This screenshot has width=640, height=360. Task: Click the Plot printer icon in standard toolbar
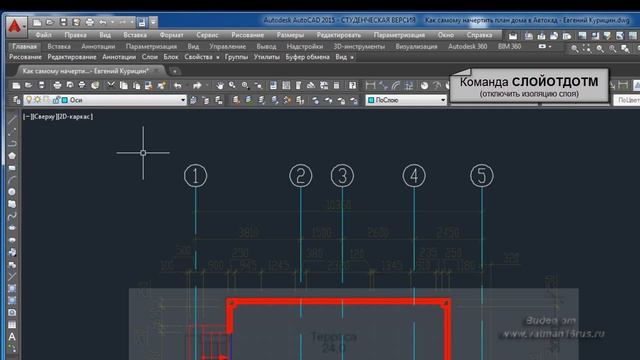(x=57, y=85)
